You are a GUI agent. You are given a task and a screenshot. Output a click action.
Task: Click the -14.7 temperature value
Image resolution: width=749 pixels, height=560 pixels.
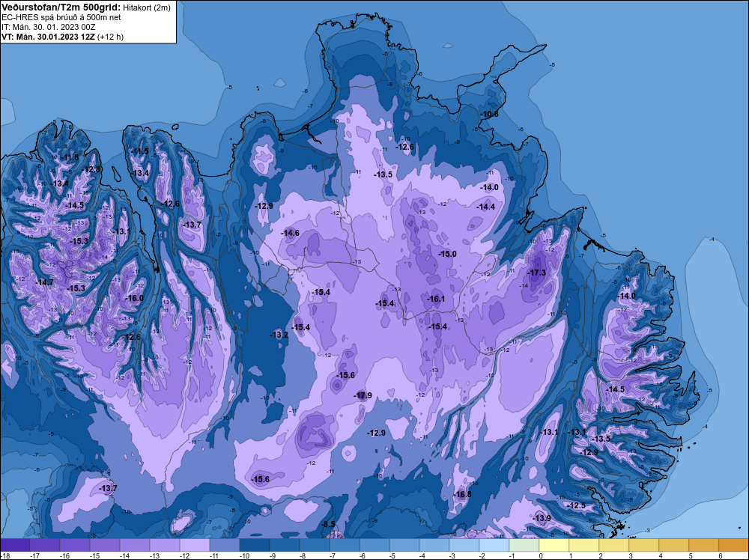(44, 282)
